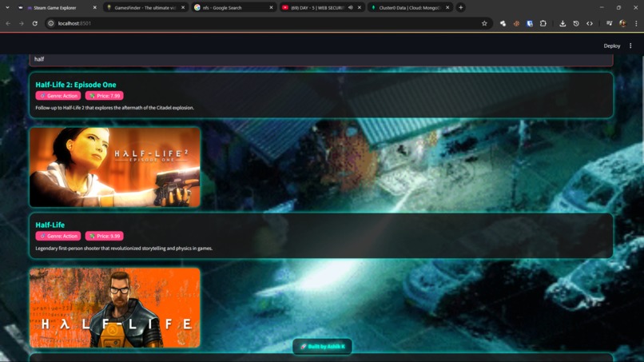This screenshot has width=644, height=362.
Task: Expand the tab search dropdown arrow
Action: click(7, 7)
